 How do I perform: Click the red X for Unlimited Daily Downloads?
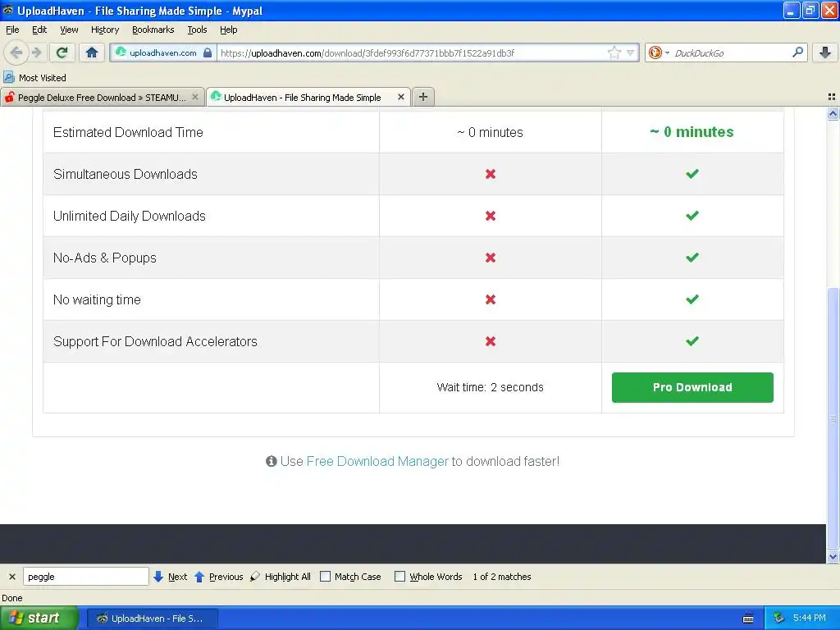pyautogui.click(x=491, y=216)
